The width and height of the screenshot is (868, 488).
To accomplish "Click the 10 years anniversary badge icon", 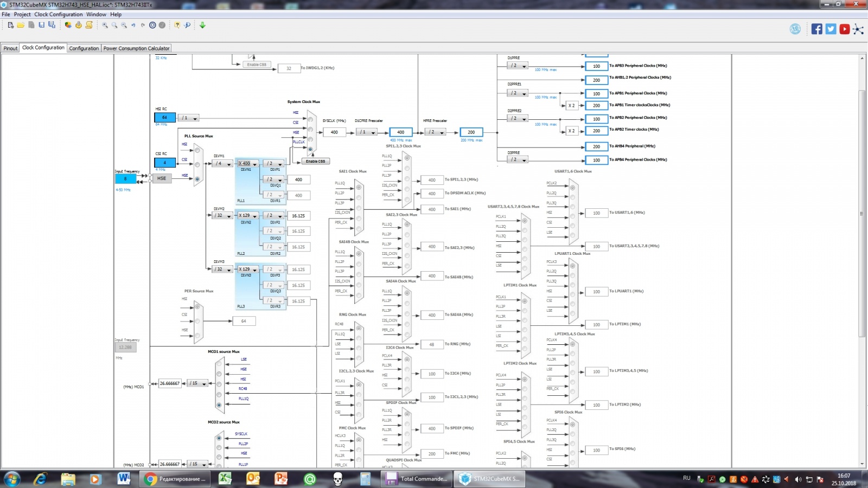I will click(x=795, y=29).
